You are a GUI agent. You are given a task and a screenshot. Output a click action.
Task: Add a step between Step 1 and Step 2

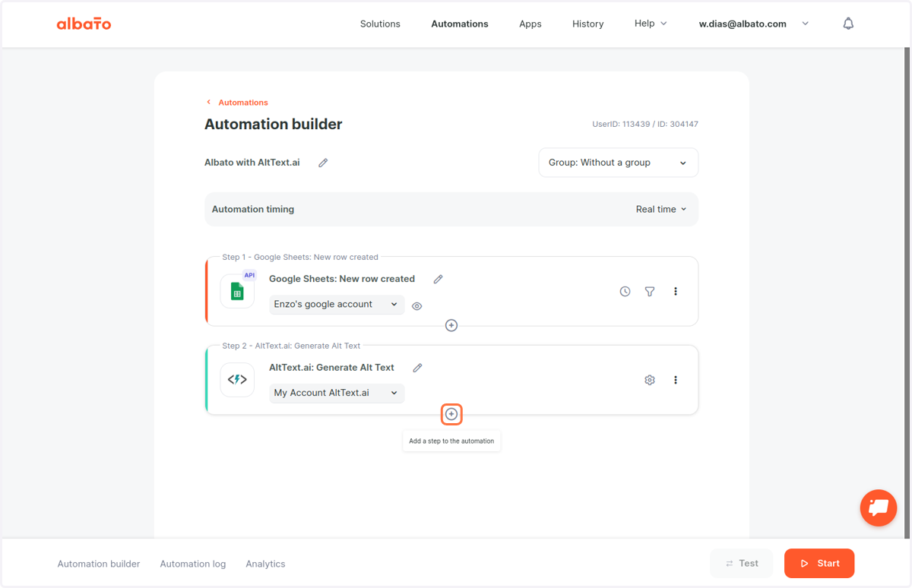tap(451, 325)
